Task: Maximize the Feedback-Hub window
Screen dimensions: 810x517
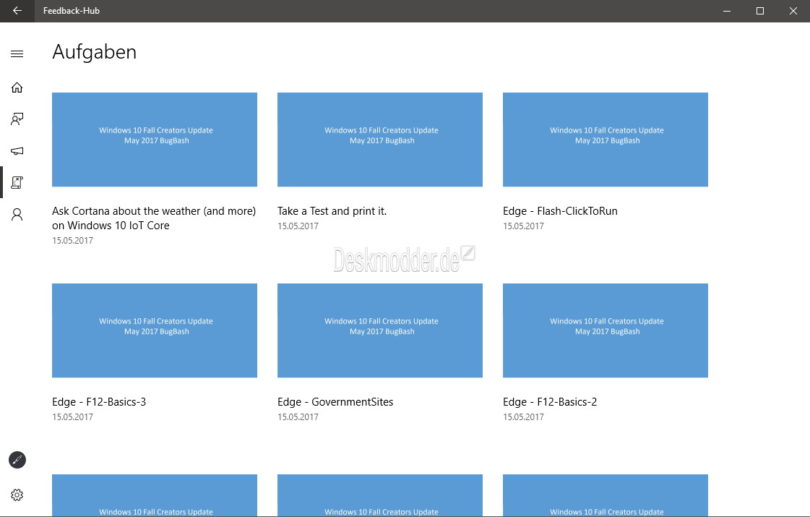Action: 759,11
